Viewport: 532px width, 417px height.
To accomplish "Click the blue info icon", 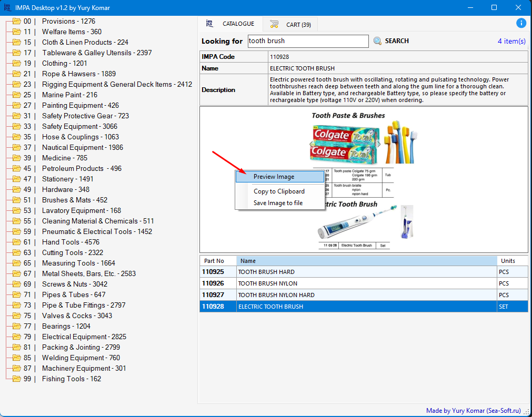I will (x=521, y=23).
